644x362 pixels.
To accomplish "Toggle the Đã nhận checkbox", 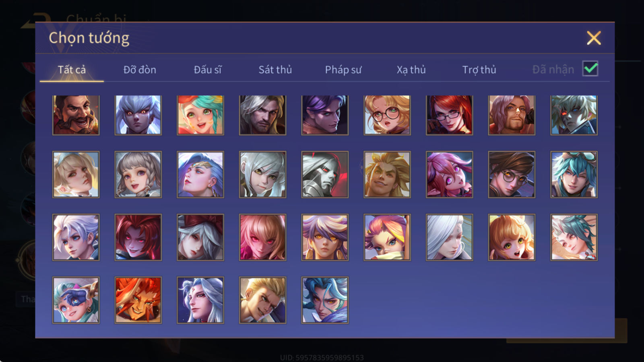I will (590, 69).
